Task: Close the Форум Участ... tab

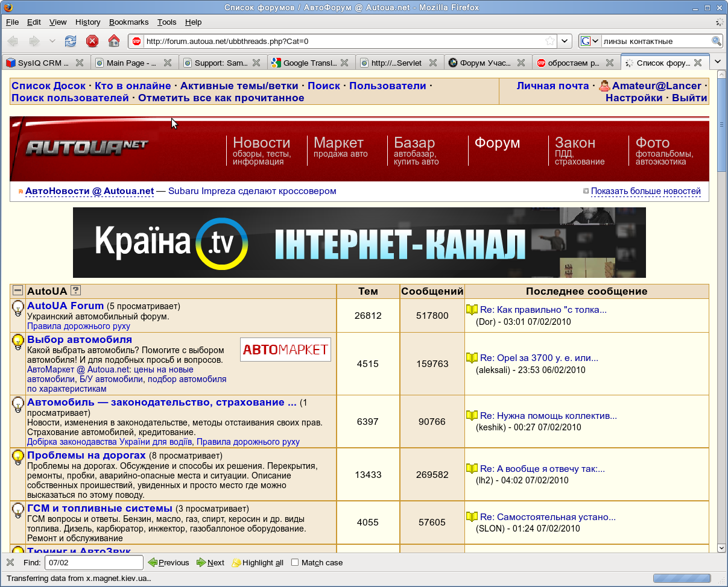Action: pos(521,63)
